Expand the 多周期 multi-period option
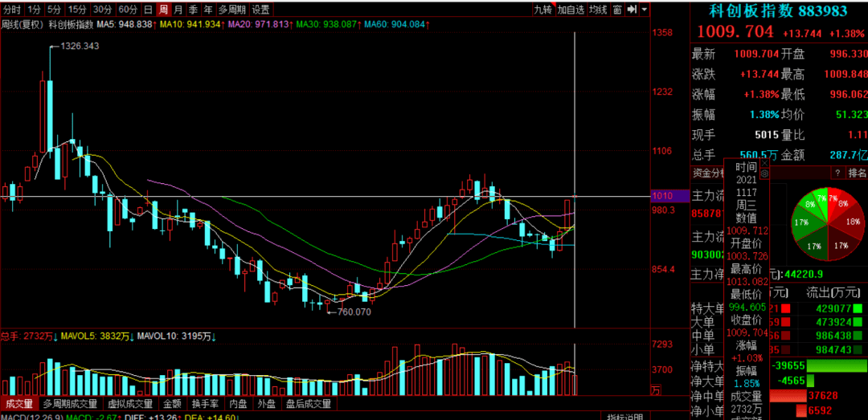Image resolution: width=868 pixels, height=420 pixels. click(232, 10)
